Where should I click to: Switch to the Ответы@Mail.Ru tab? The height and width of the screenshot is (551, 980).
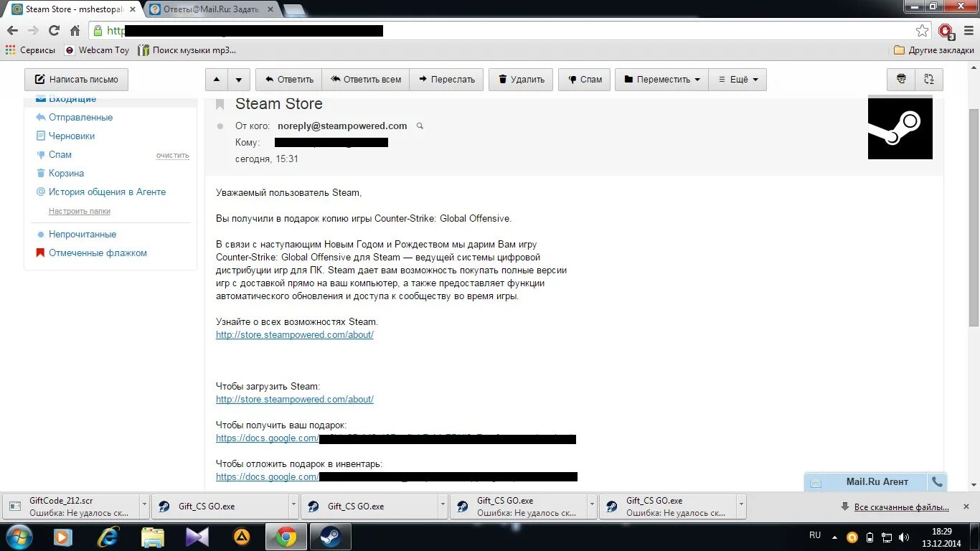pyautogui.click(x=209, y=9)
